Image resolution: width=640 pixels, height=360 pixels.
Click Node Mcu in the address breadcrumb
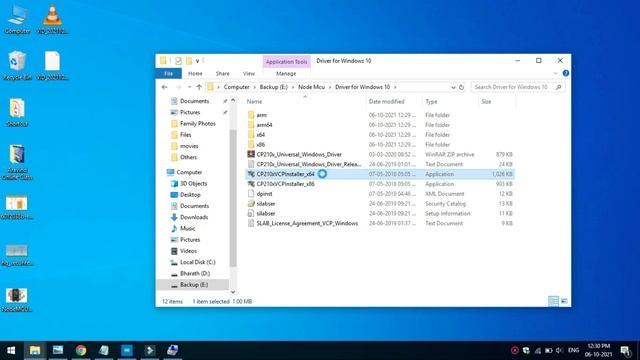coord(311,87)
